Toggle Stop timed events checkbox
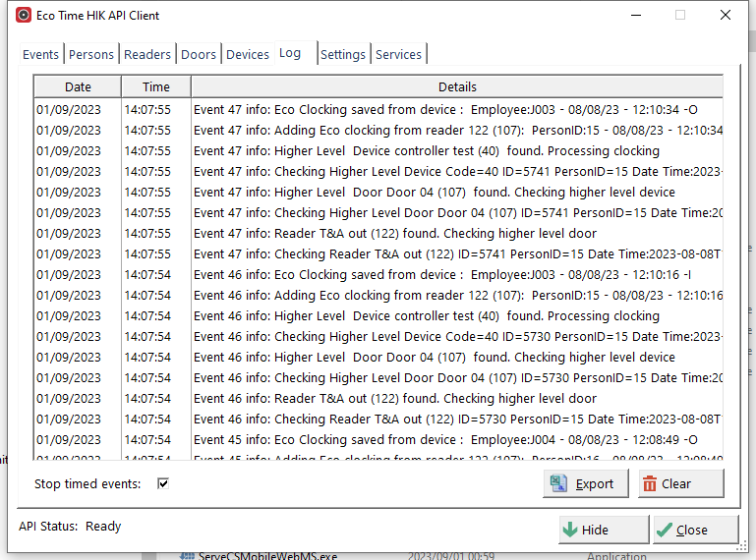This screenshot has width=756, height=560. pyautogui.click(x=163, y=483)
